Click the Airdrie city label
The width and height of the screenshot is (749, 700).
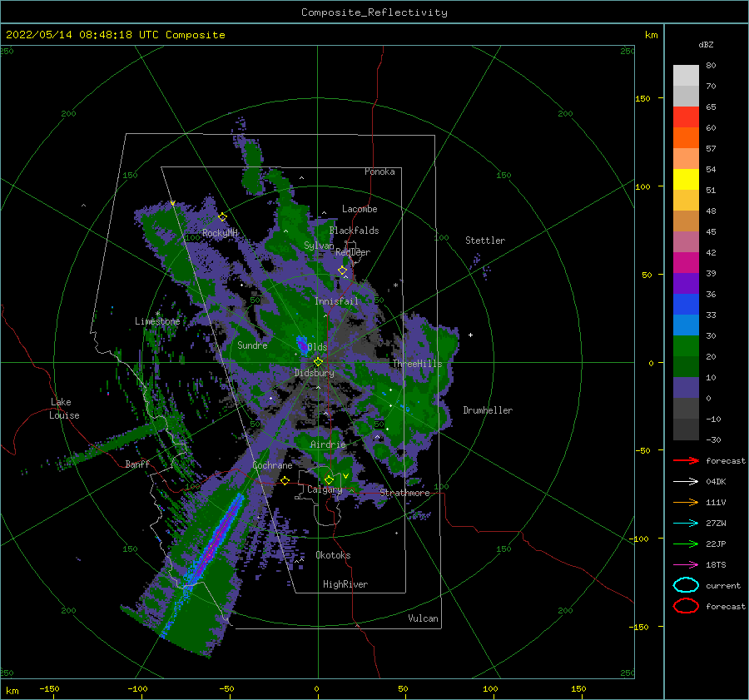pos(328,444)
